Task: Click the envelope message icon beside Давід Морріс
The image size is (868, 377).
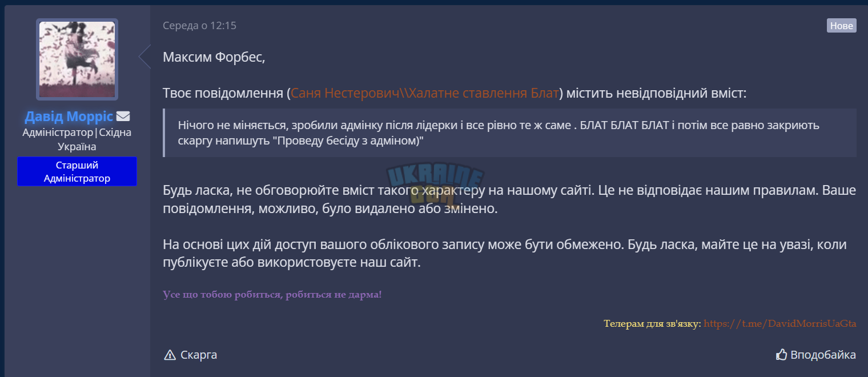Action: (x=123, y=117)
